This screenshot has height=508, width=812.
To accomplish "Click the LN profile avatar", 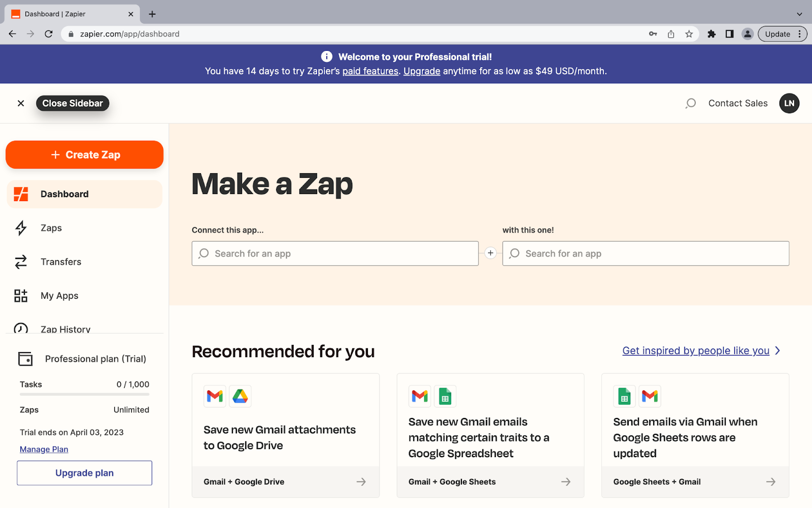I will click(x=789, y=103).
